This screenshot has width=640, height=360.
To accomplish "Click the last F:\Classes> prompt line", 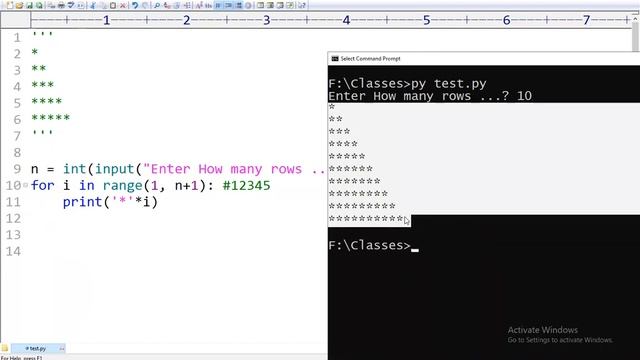I will 369,245.
